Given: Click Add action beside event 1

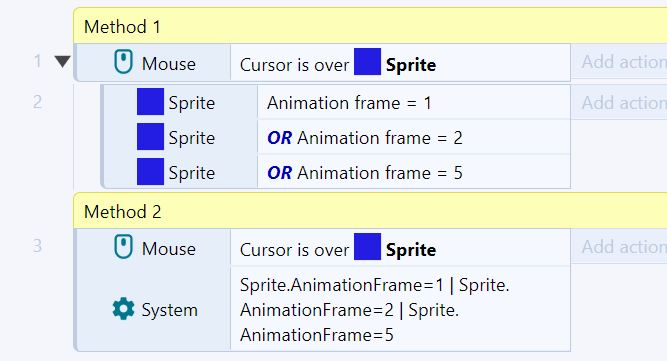Looking at the screenshot, I should (619, 62).
